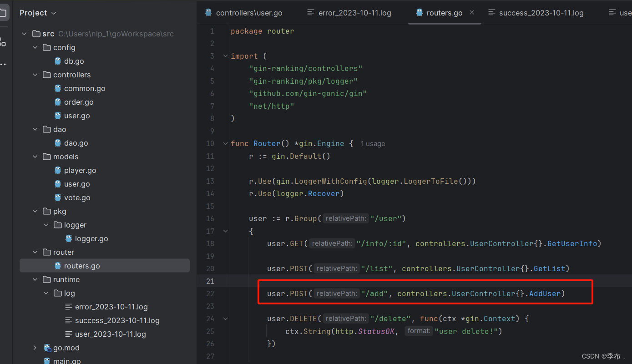The image size is (632, 364).
Task: Click the "github.com/gin-gonic/gin" import string
Action: pyautogui.click(x=308, y=93)
